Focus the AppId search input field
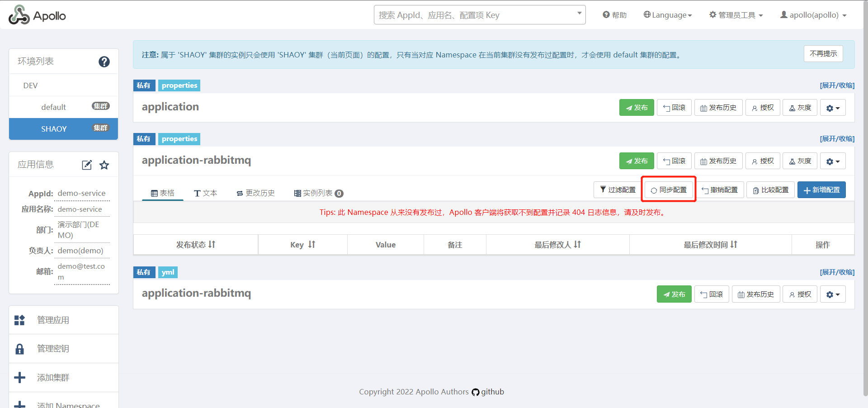The width and height of the screenshot is (868, 408). [475, 15]
